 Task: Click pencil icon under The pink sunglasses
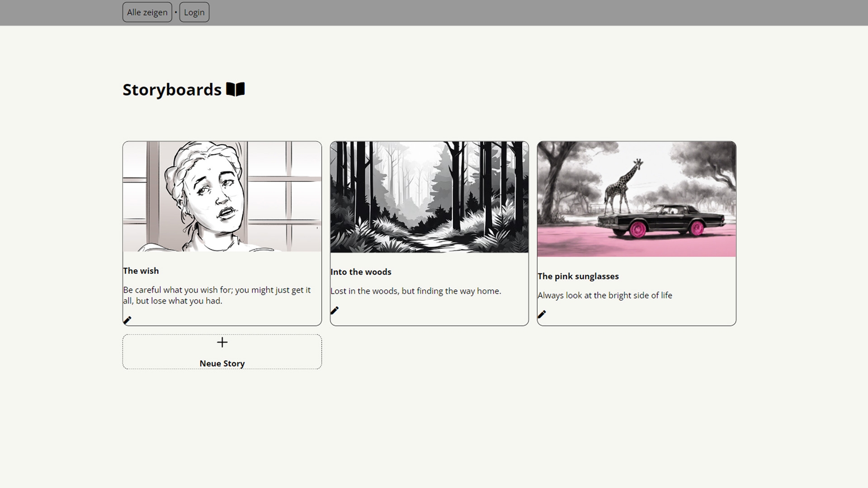tap(542, 314)
